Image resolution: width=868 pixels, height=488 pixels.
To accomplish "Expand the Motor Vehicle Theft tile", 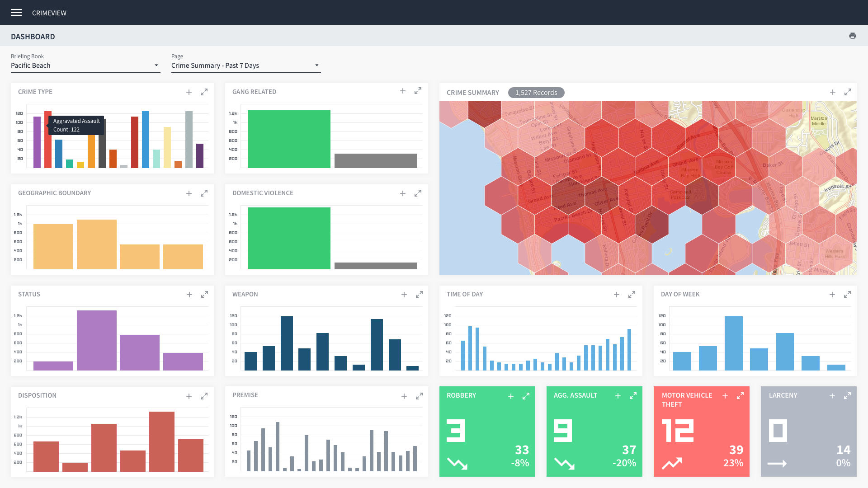I will 740,396.
